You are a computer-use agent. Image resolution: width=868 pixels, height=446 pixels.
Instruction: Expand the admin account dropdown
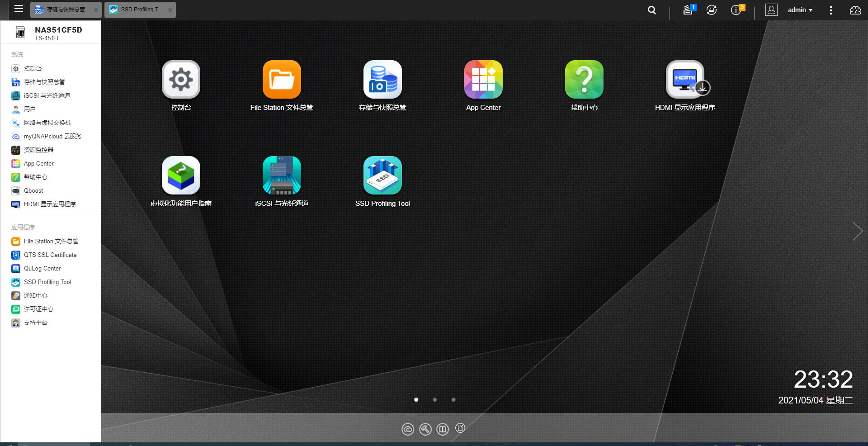click(800, 10)
